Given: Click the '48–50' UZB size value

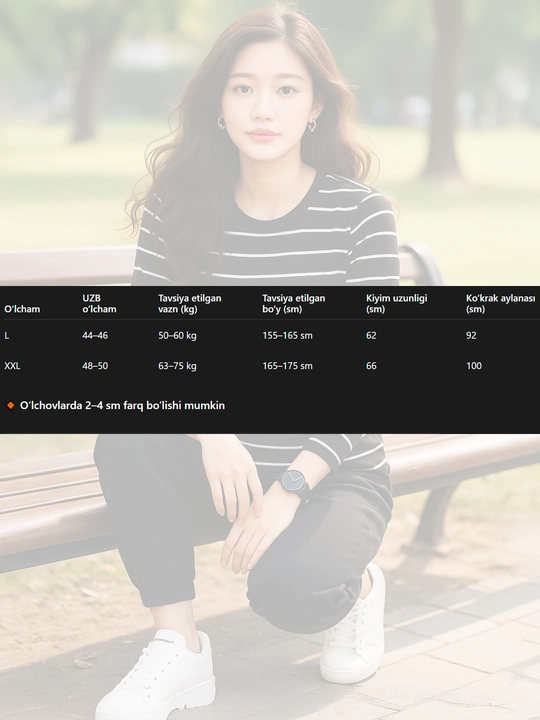Looking at the screenshot, I should (95, 366).
